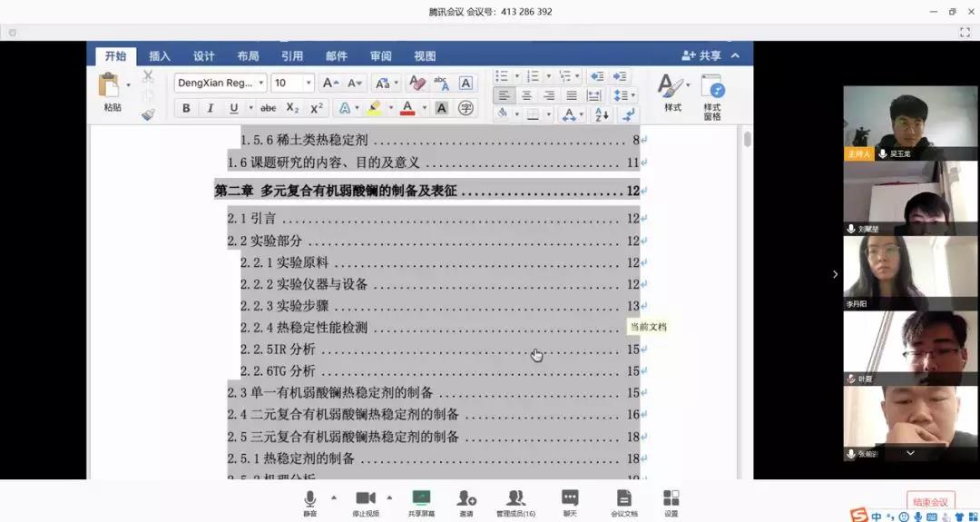Expand the audio options arrow beside 静音
980x522 pixels.
[x=333, y=497]
